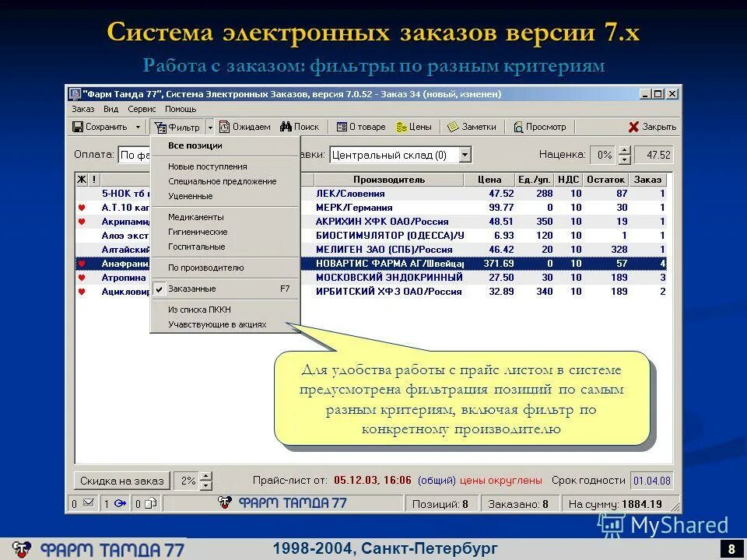747x560 pixels.
Task: Select the Фильтр funnel icon
Action: pos(162,127)
